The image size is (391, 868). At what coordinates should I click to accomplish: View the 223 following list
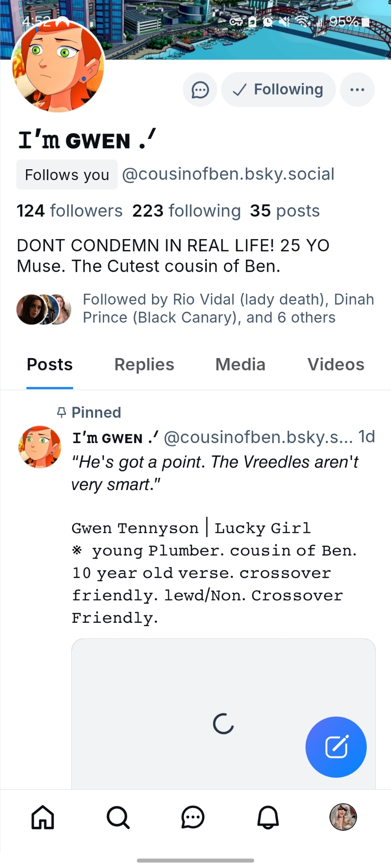(186, 211)
